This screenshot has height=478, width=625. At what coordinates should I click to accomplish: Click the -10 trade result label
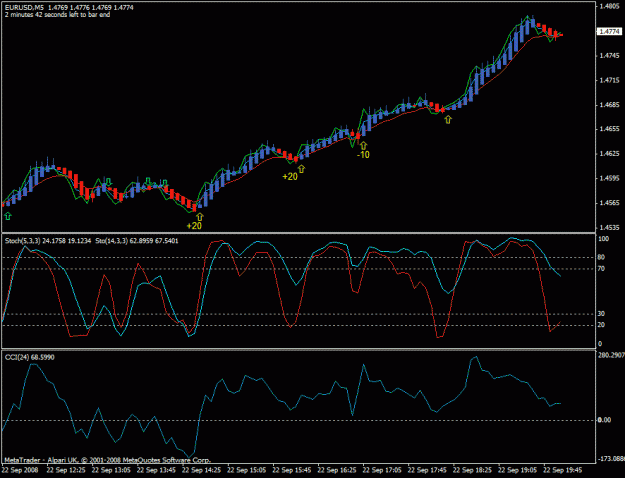(x=363, y=155)
